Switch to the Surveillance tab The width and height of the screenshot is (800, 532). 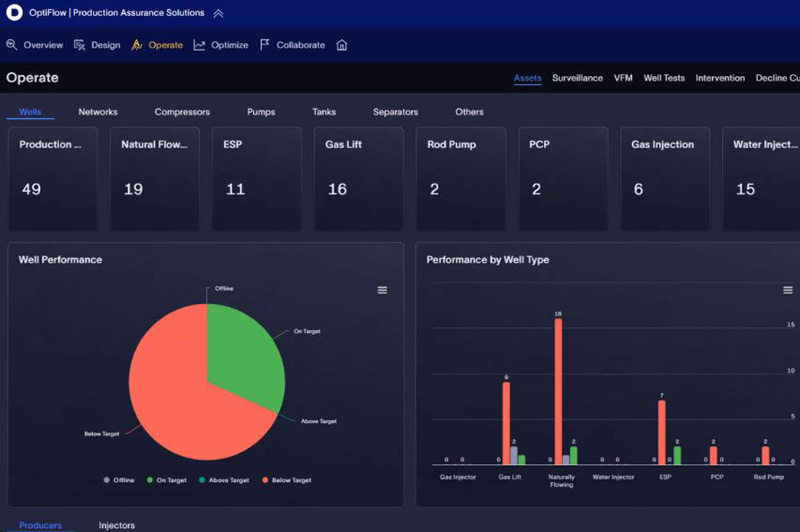pos(577,78)
